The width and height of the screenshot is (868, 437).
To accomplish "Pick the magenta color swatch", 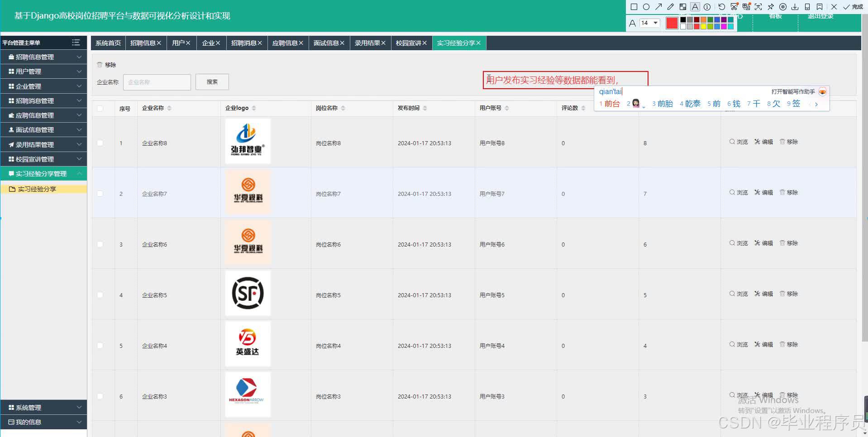I will click(x=724, y=26).
